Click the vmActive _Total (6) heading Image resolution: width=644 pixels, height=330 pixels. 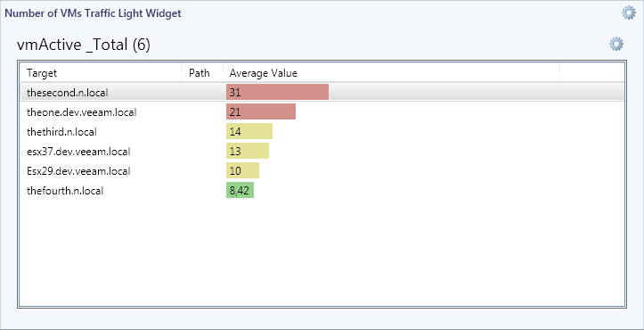click(84, 45)
